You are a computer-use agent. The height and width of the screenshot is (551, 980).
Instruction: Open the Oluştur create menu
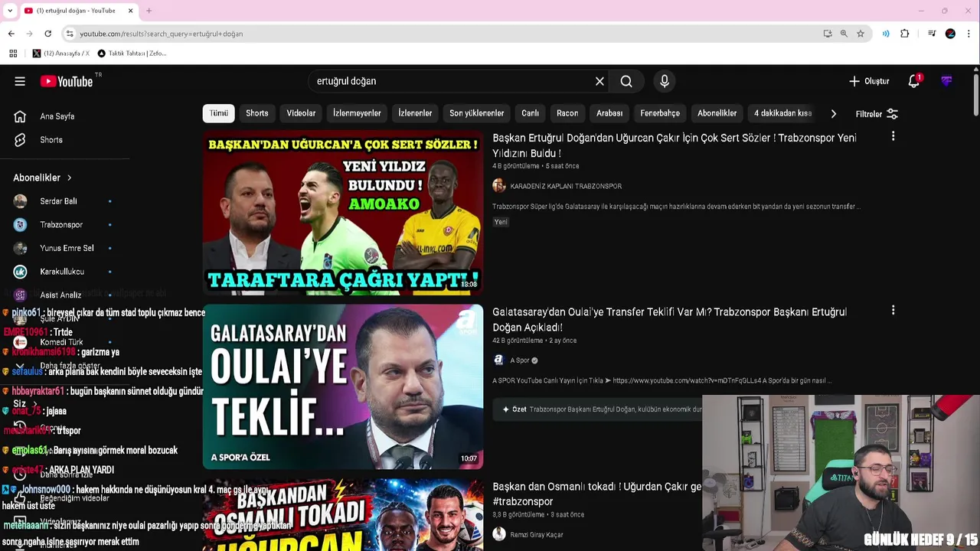(869, 81)
